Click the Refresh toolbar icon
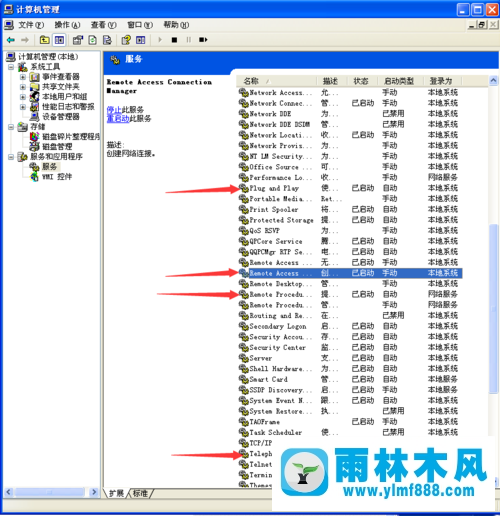The width and height of the screenshot is (500, 516). click(x=92, y=40)
